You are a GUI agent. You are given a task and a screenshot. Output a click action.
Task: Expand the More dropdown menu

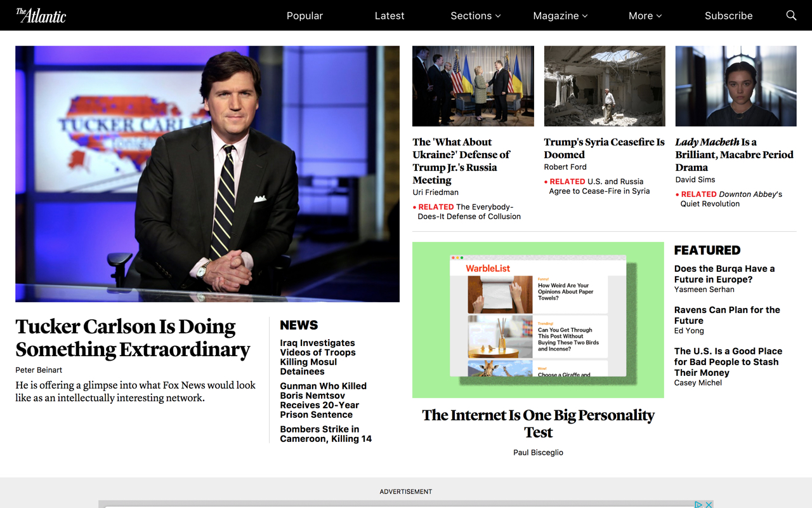coord(645,16)
